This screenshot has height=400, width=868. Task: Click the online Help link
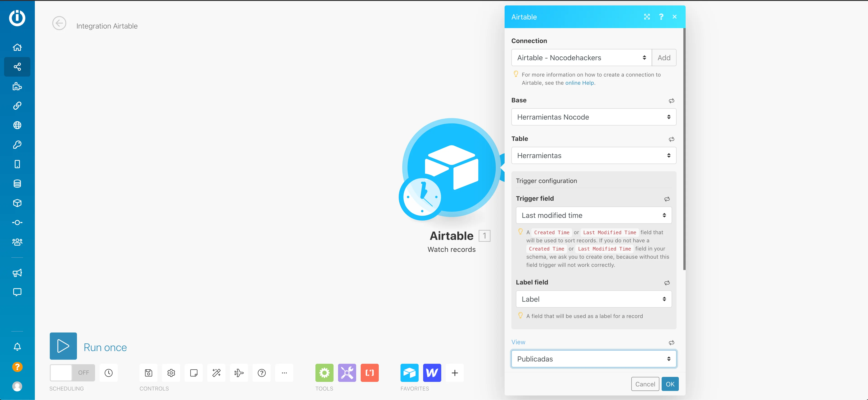[579, 83]
